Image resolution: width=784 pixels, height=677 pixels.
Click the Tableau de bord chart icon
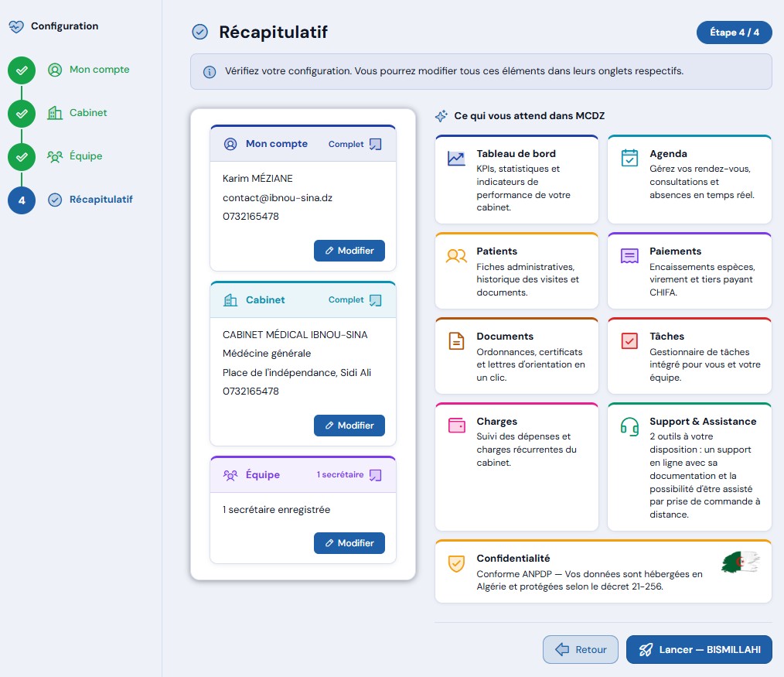(x=456, y=159)
